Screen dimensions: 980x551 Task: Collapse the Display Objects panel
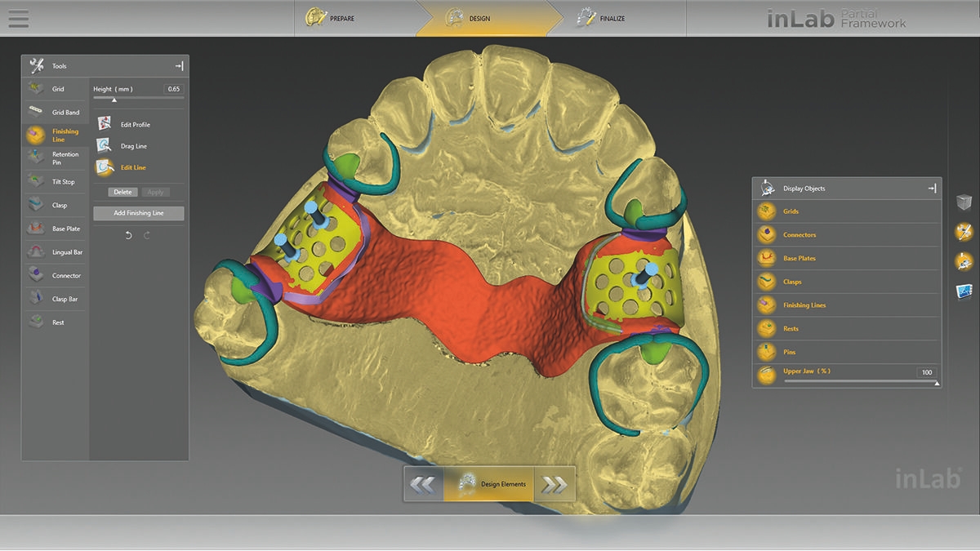coord(932,189)
